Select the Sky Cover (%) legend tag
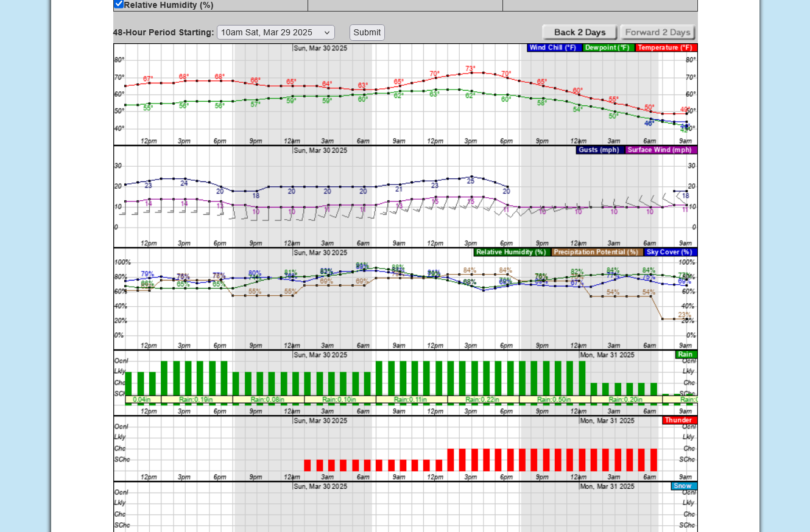810x532 pixels. coord(670,252)
